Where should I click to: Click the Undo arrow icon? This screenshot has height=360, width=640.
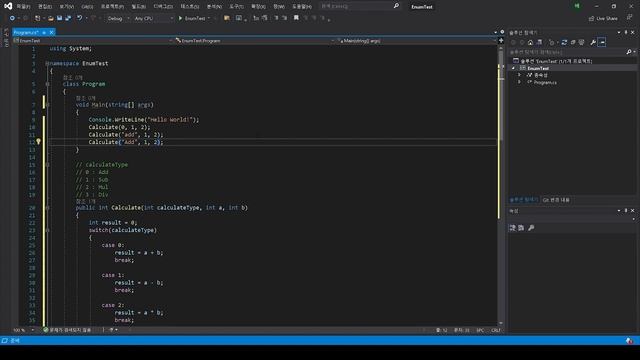(x=80, y=18)
